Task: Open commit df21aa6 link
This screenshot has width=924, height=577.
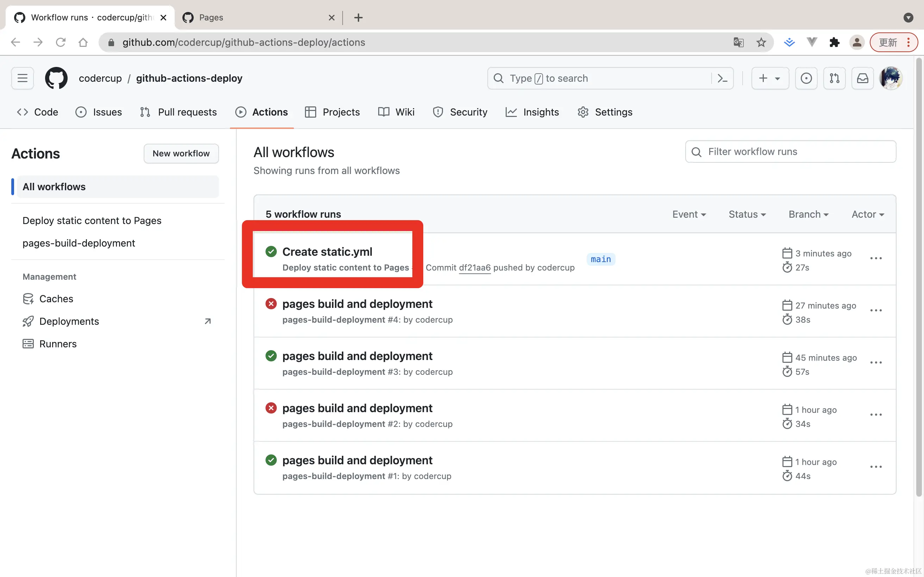Action: tap(475, 267)
